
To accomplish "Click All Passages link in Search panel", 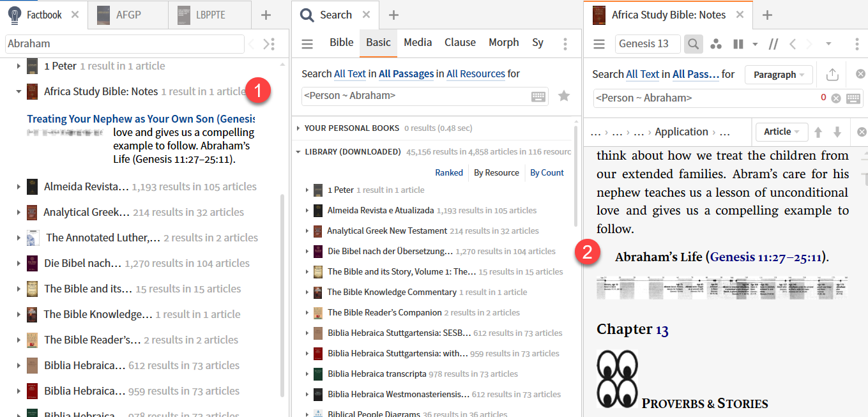I will coord(406,74).
